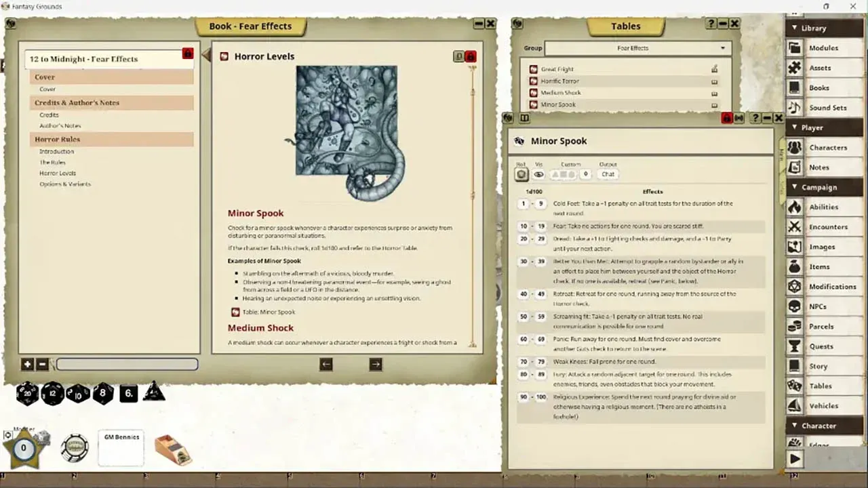Pick the d10 die
Viewport: 868px width, 488px height.
click(78, 393)
